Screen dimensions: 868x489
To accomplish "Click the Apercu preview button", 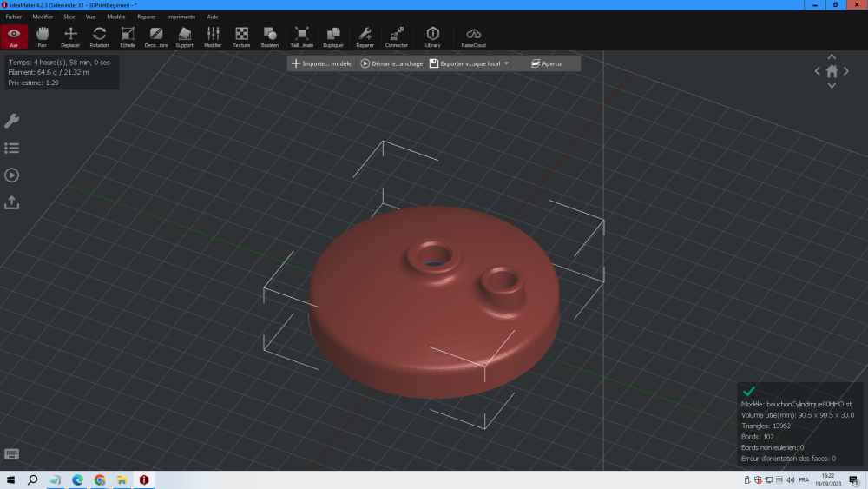I will (546, 63).
